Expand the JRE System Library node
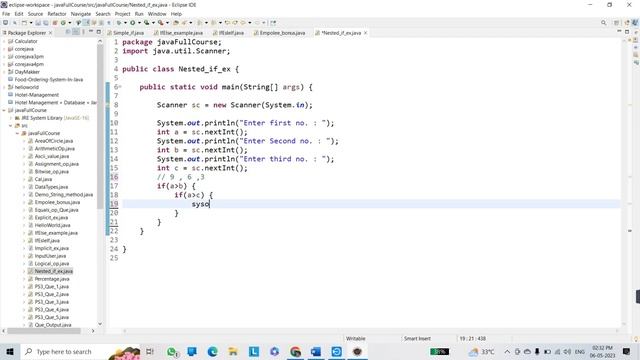The image size is (640, 360). click(11, 118)
